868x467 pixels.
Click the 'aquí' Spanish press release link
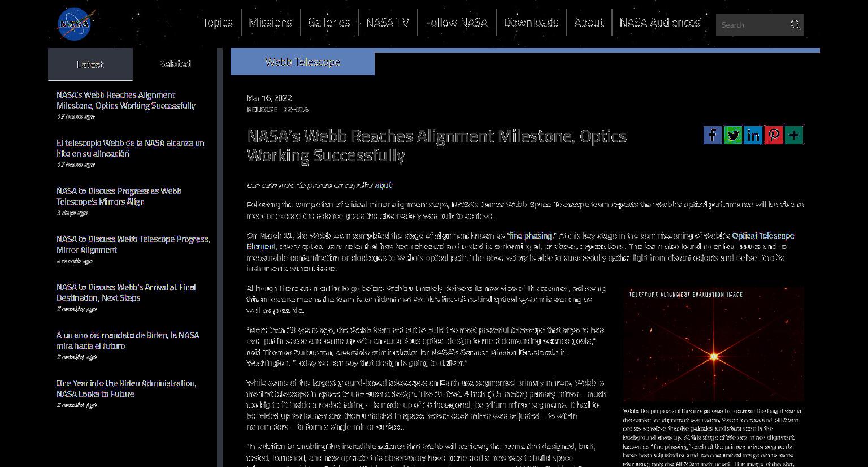pyautogui.click(x=383, y=185)
